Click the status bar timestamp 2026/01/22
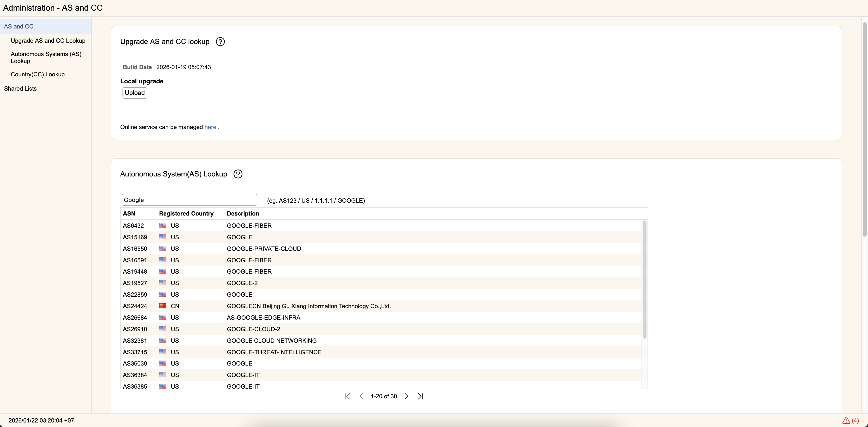Viewport: 868px width, 427px height. point(41,420)
